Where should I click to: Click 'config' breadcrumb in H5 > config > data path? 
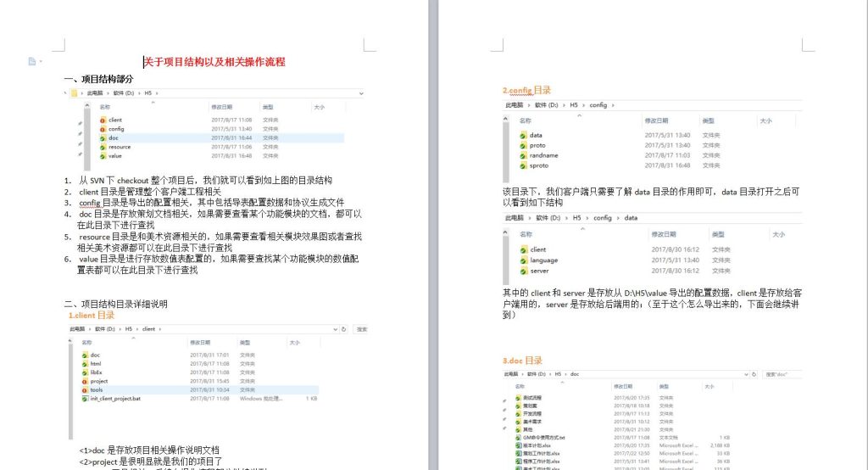click(603, 218)
